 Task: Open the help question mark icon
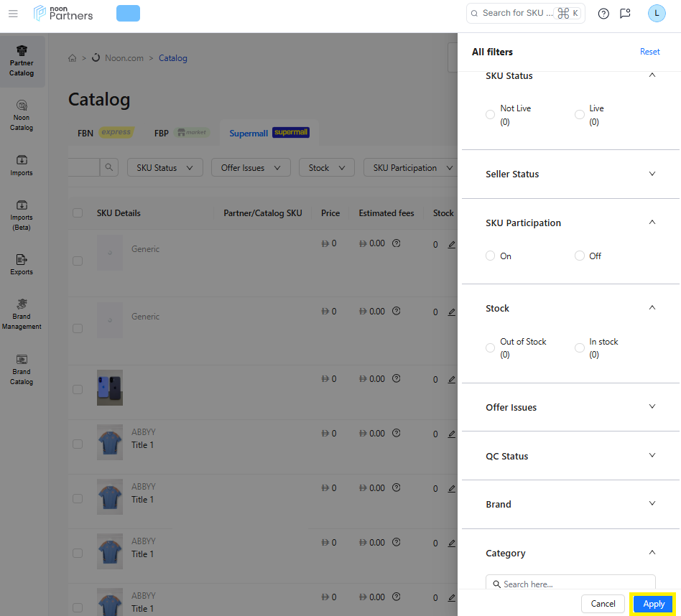[603, 14]
